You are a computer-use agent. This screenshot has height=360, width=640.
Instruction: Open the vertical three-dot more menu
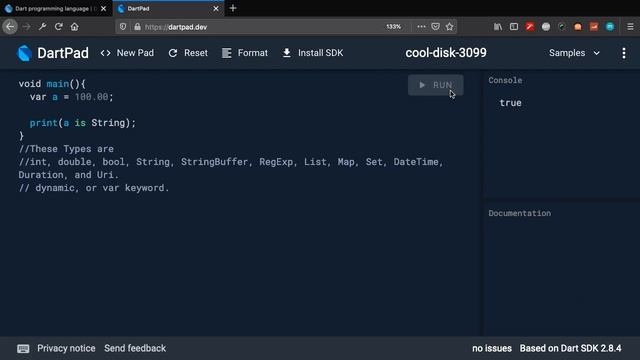coord(624,53)
